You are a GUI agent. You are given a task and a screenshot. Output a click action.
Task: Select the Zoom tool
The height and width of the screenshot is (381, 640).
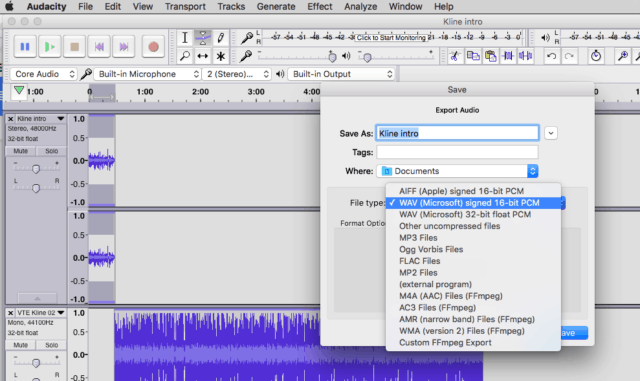point(184,56)
